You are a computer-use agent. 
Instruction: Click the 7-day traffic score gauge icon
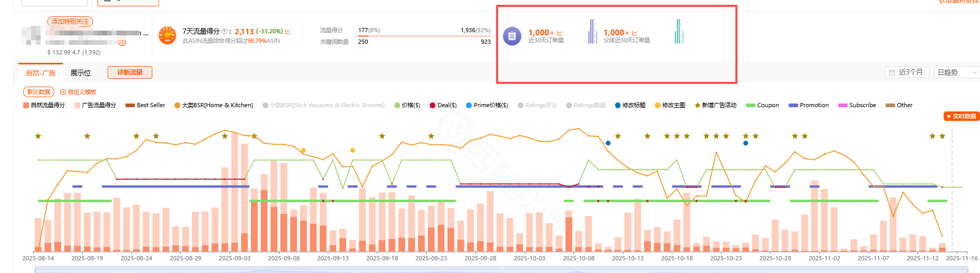[167, 35]
